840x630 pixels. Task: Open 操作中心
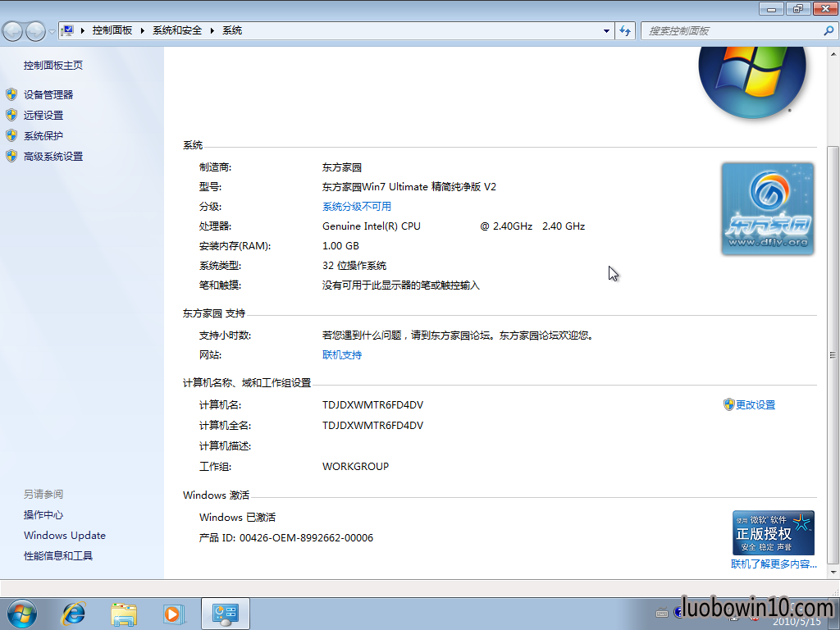click(x=43, y=515)
